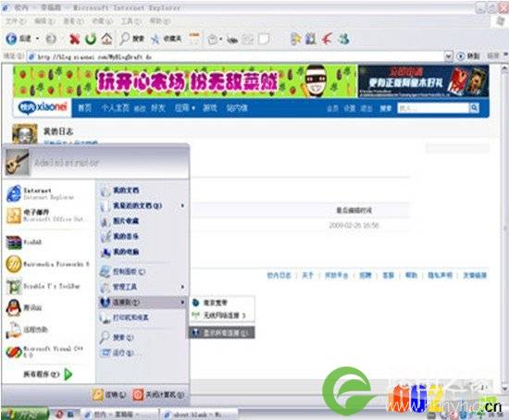This screenshot has height=420, width=509.
Task: Click the Home icon in IE toolbar
Action: point(106,39)
